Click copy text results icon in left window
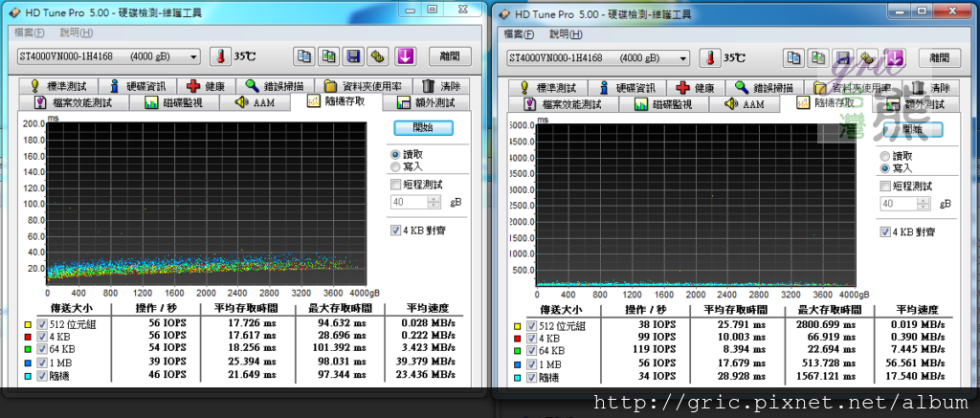980x418 pixels. coord(304,56)
